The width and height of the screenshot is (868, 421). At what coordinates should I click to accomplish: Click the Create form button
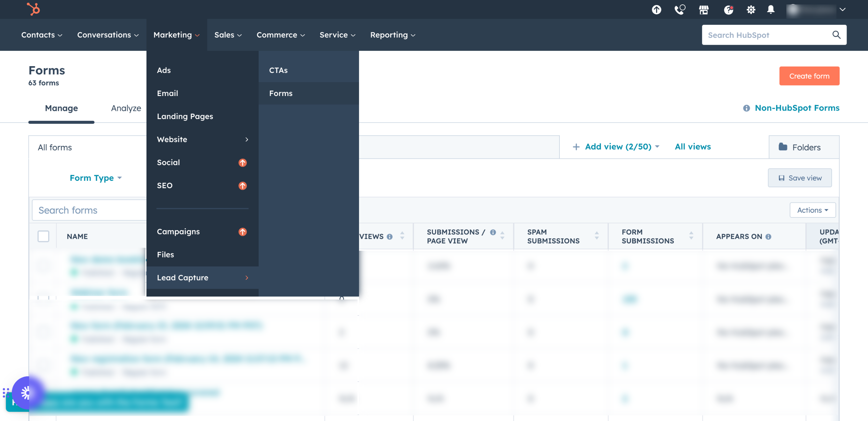(809, 76)
